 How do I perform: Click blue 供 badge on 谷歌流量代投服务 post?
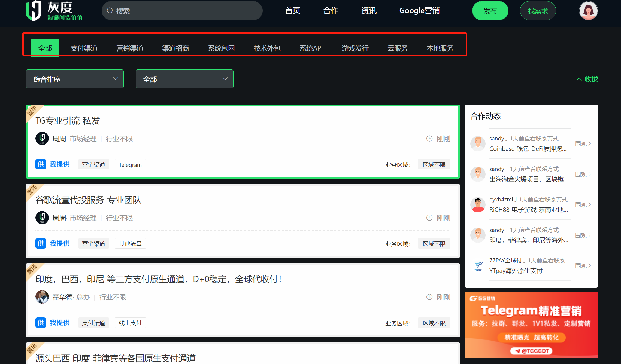coord(41,243)
